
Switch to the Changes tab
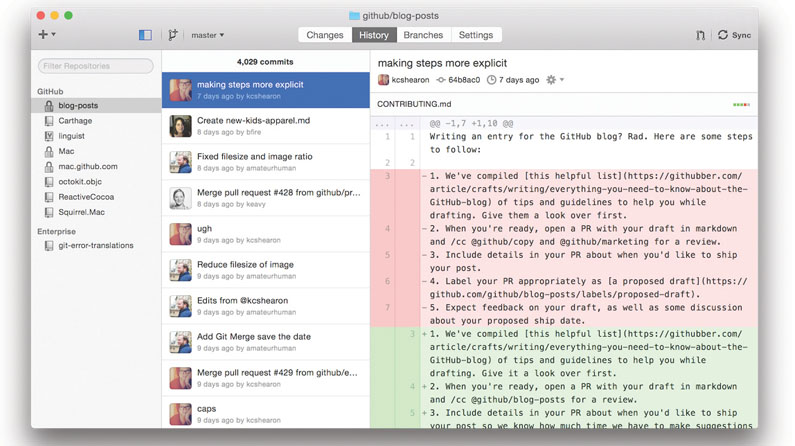click(x=325, y=35)
